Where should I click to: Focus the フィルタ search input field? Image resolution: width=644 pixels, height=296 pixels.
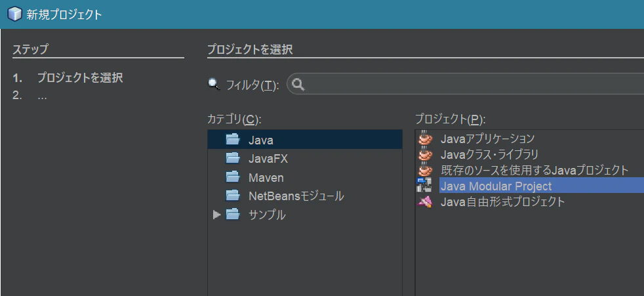click(x=465, y=84)
